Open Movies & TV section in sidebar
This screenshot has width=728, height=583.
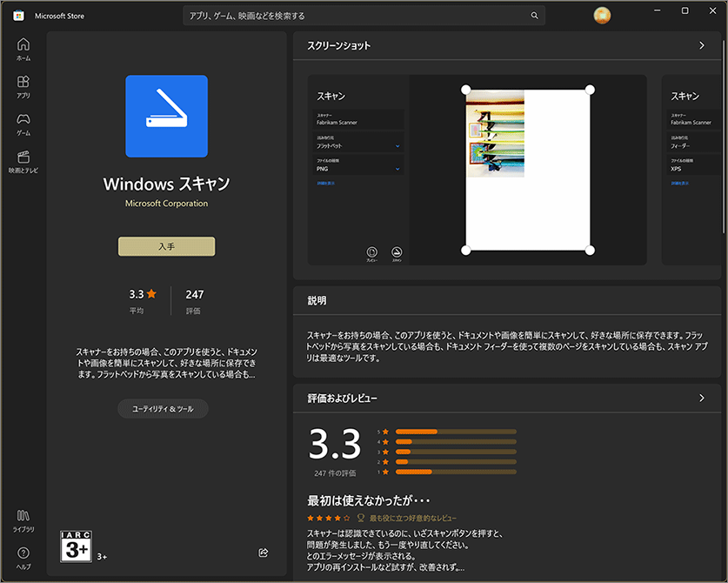click(x=23, y=162)
